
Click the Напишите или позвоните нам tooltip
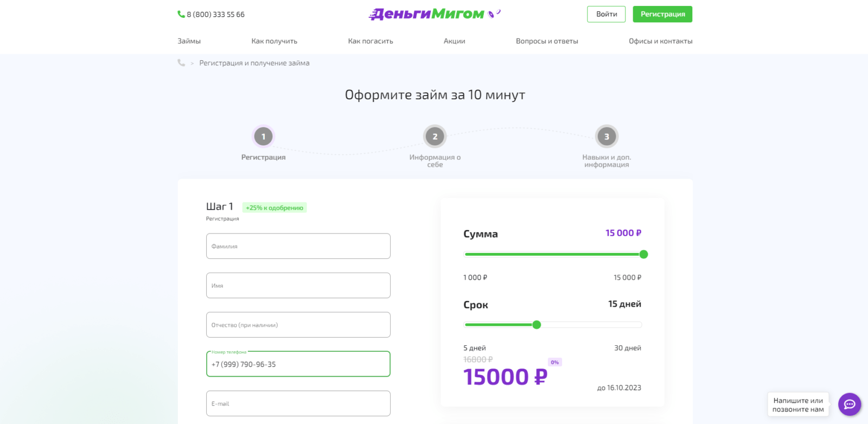pyautogui.click(x=798, y=405)
